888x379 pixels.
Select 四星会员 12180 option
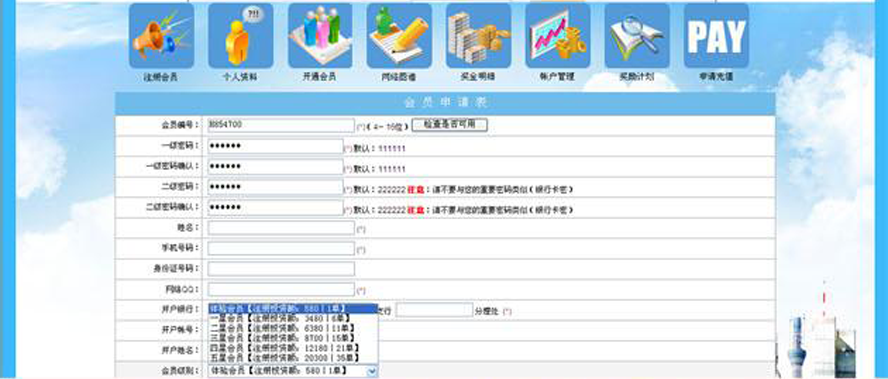click(293, 348)
